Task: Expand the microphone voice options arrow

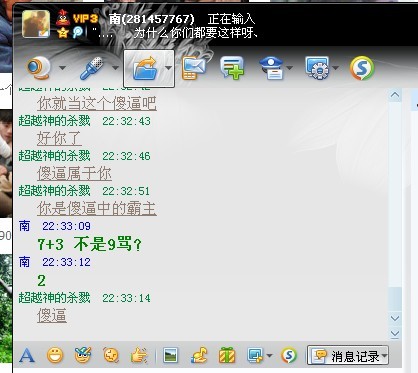Action: tap(115, 68)
